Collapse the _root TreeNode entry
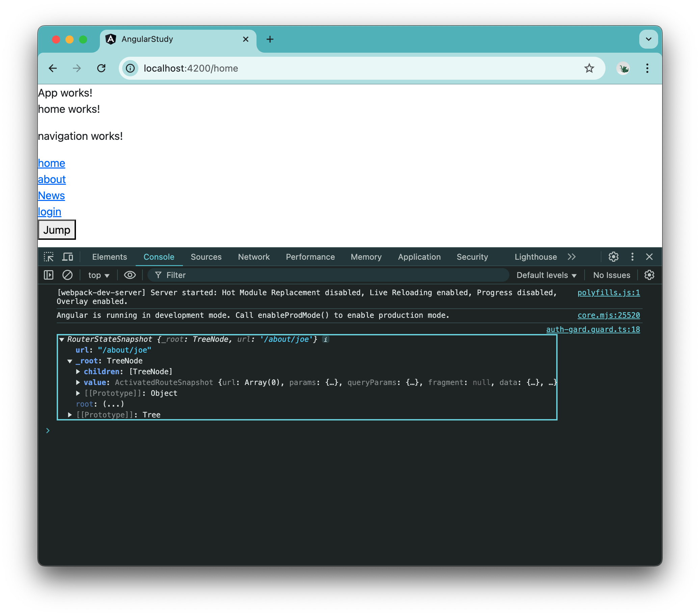700x616 pixels. [x=71, y=361]
